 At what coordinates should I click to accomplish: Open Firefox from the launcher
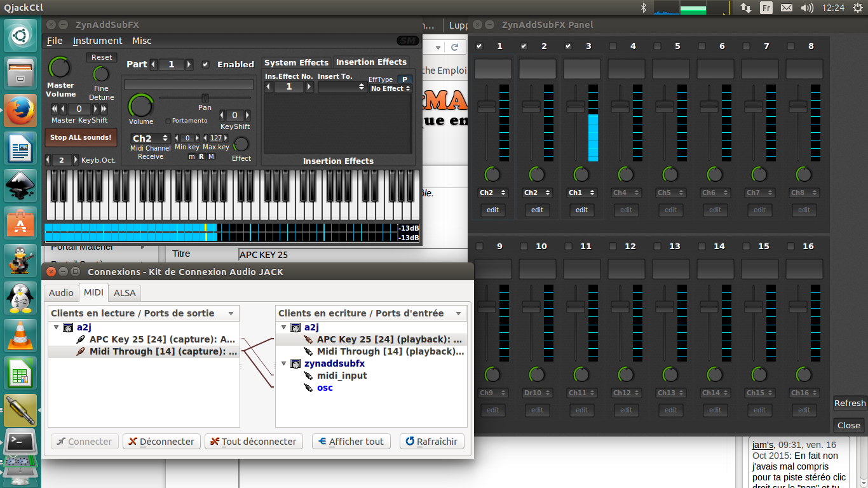click(x=20, y=111)
